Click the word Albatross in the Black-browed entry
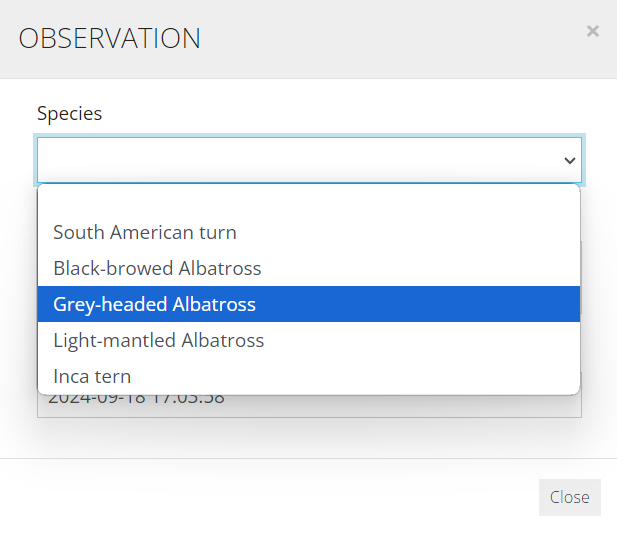 [220, 268]
